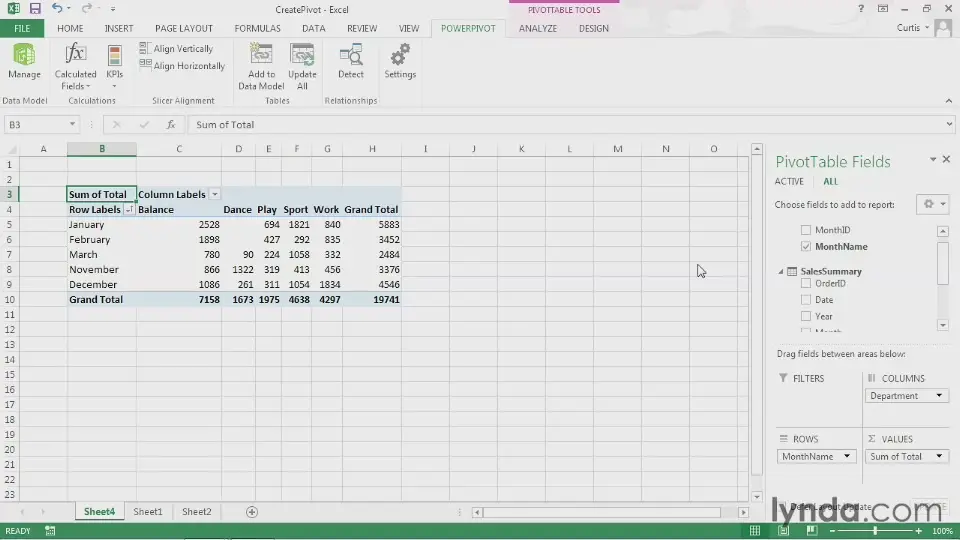The height and width of the screenshot is (540, 960).
Task: Cancel formula bar entry
Action: coord(116,124)
